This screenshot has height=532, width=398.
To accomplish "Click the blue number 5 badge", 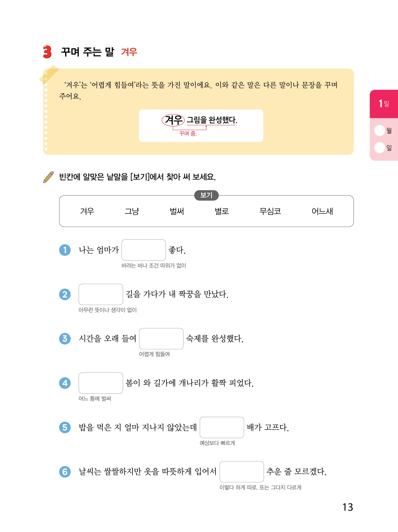I will pyautogui.click(x=65, y=427).
